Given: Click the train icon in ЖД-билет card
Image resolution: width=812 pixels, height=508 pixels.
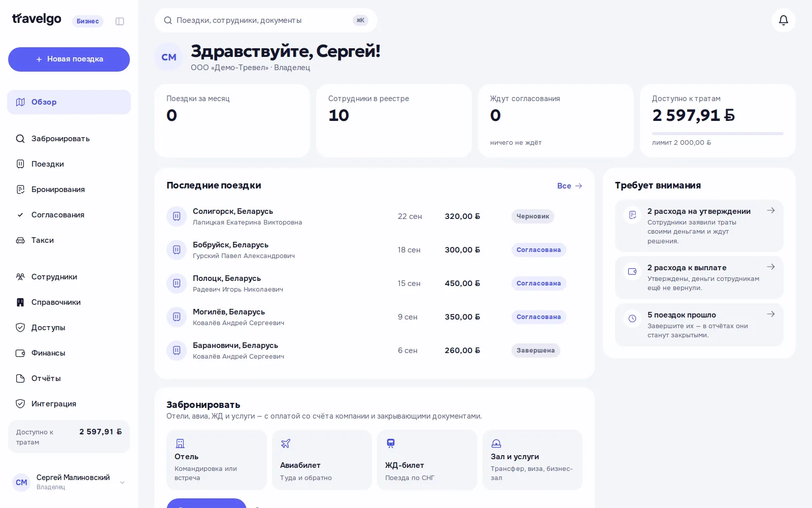Looking at the screenshot, I should point(390,443).
